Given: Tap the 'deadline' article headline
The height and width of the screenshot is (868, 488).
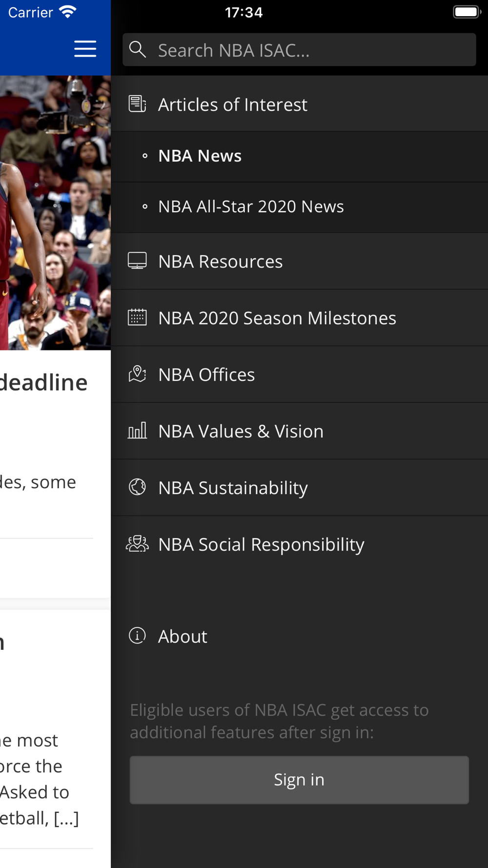Looking at the screenshot, I should click(x=44, y=382).
